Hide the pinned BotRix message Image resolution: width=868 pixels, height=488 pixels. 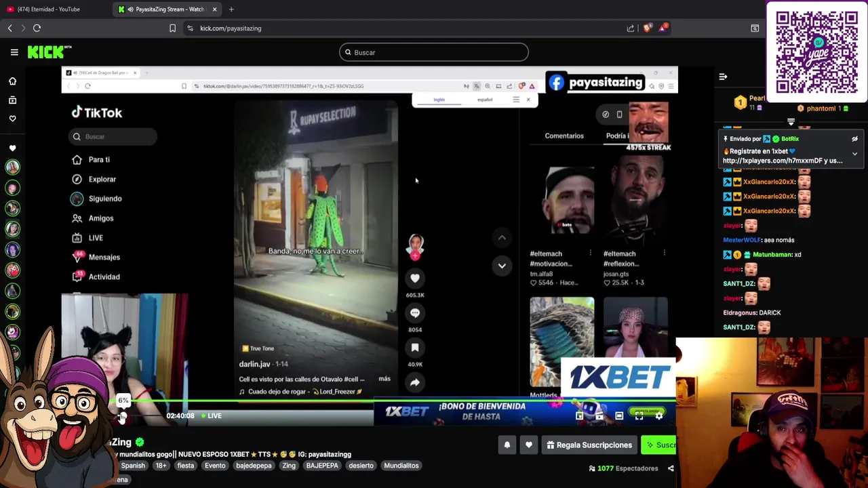854,139
